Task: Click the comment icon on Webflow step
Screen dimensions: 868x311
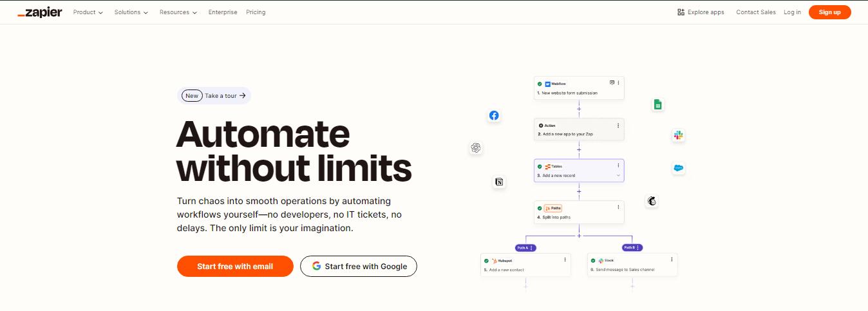Action: point(612,82)
